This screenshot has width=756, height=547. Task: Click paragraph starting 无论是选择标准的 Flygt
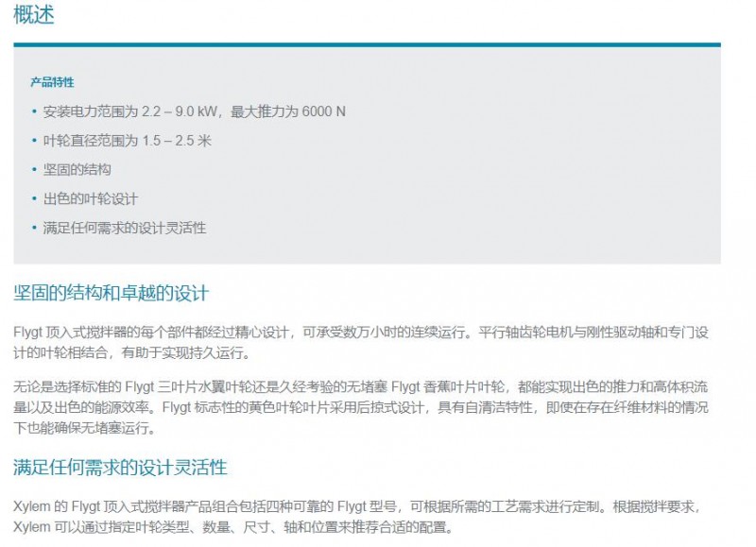coord(361,407)
